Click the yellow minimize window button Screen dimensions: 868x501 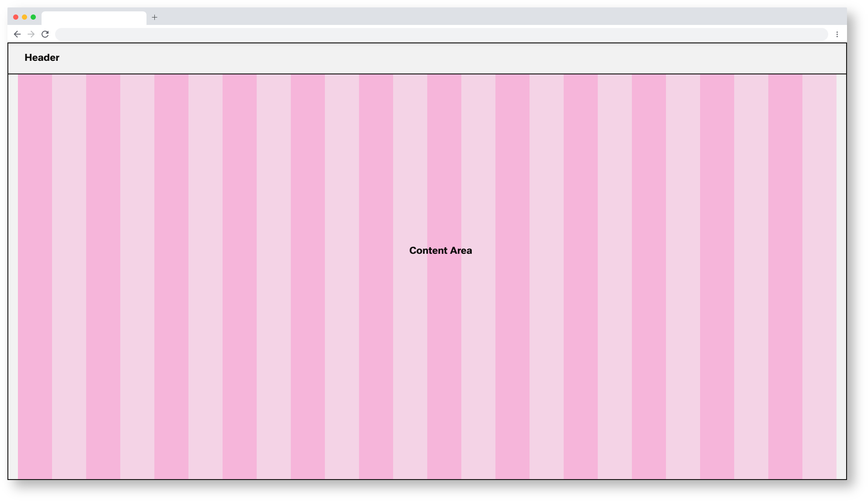click(24, 17)
